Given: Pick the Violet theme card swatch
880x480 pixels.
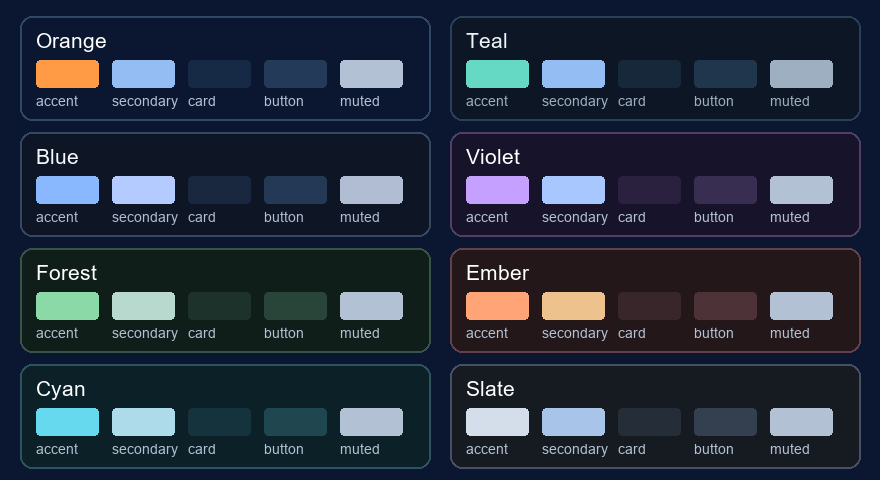Looking at the screenshot, I should tap(649, 190).
